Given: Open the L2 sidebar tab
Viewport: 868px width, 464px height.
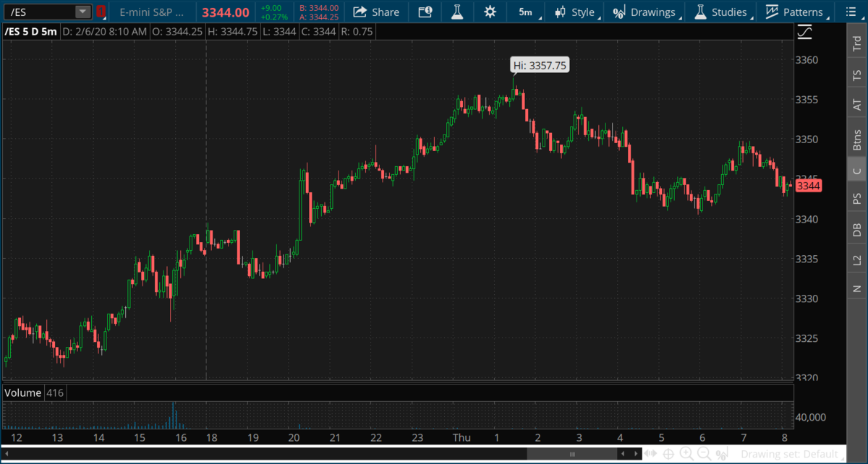Looking at the screenshot, I should [857, 259].
